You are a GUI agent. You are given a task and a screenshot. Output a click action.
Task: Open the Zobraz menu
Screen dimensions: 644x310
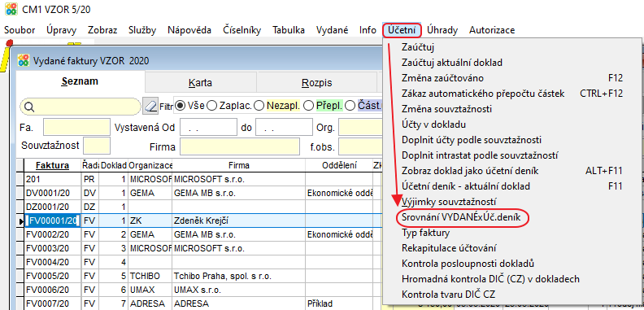(x=102, y=30)
